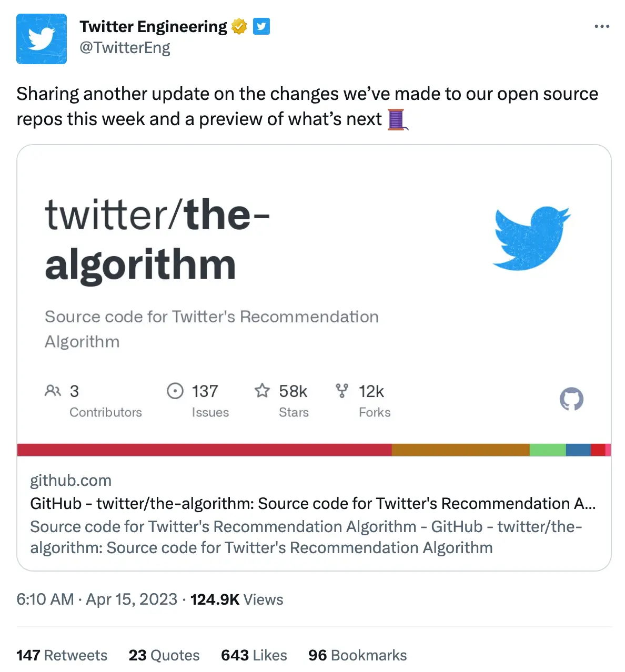Image resolution: width=625 pixels, height=672 pixels.
Task: Click the Issues icon on the repo card
Action: coord(175,391)
